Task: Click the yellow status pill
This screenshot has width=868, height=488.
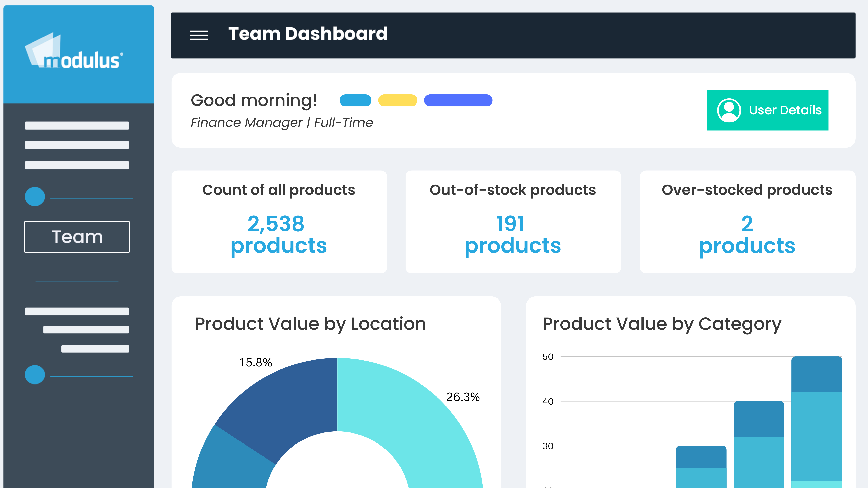Action: 398,100
